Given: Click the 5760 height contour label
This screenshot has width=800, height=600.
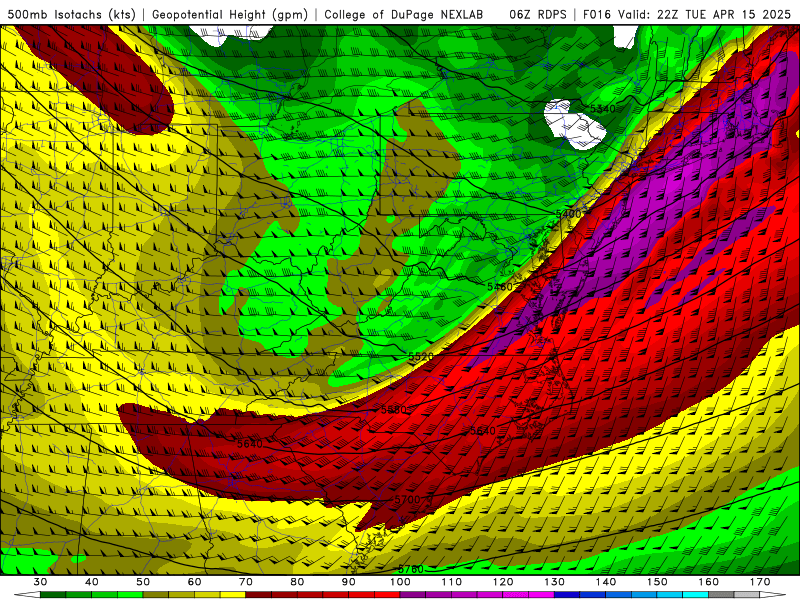Looking at the screenshot, I should tap(411, 569).
